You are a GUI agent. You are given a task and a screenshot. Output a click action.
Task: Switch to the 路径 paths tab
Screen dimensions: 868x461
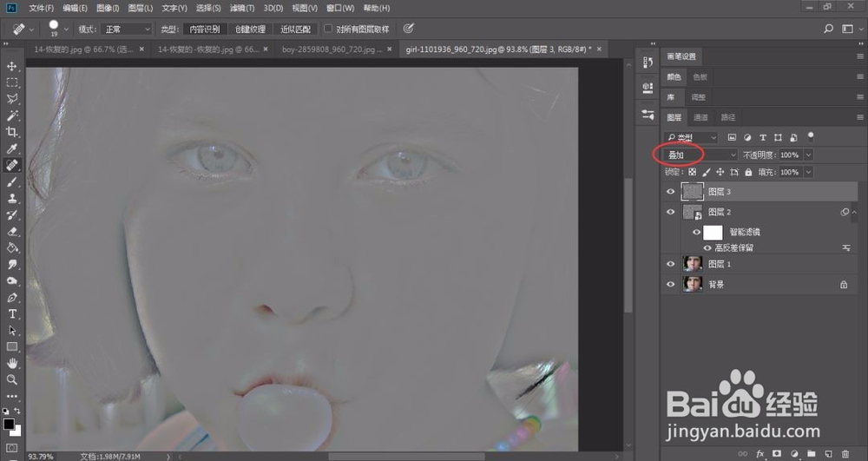[x=728, y=117]
